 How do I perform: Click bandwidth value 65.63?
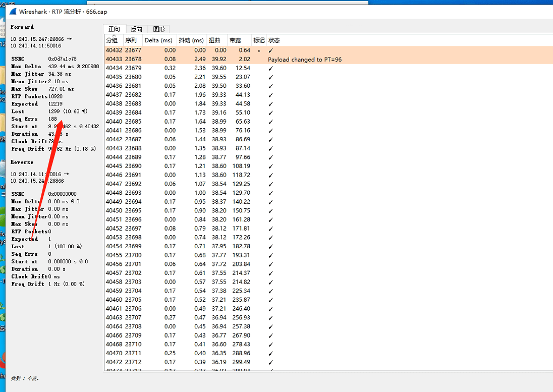[x=243, y=121]
